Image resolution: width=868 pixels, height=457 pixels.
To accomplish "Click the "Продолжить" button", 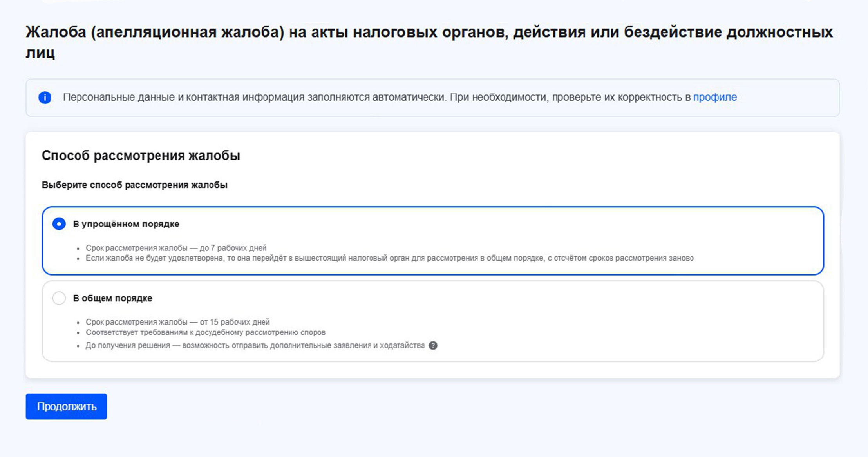I will (x=66, y=406).
